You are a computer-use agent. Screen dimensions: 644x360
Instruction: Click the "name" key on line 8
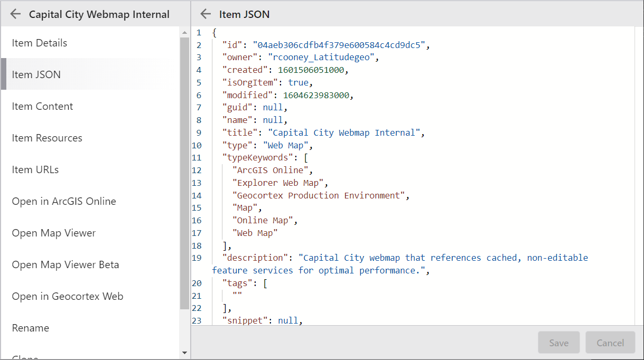237,120
